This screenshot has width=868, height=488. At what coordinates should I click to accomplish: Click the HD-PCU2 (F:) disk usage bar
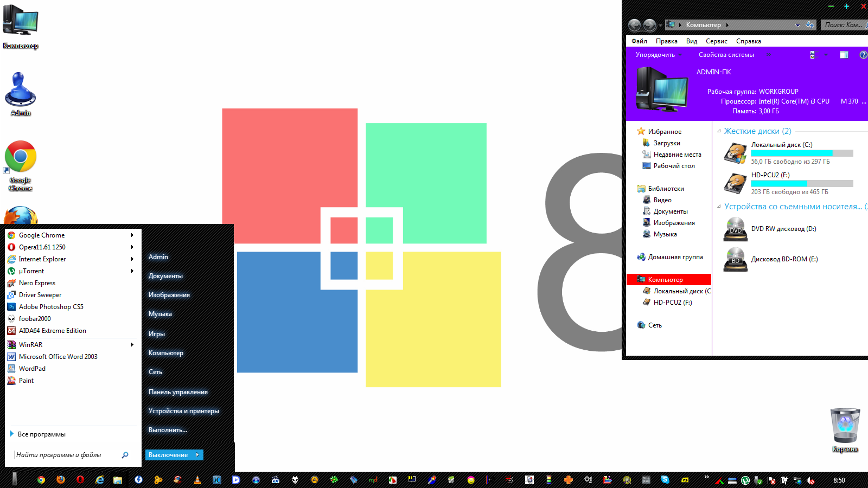(802, 184)
